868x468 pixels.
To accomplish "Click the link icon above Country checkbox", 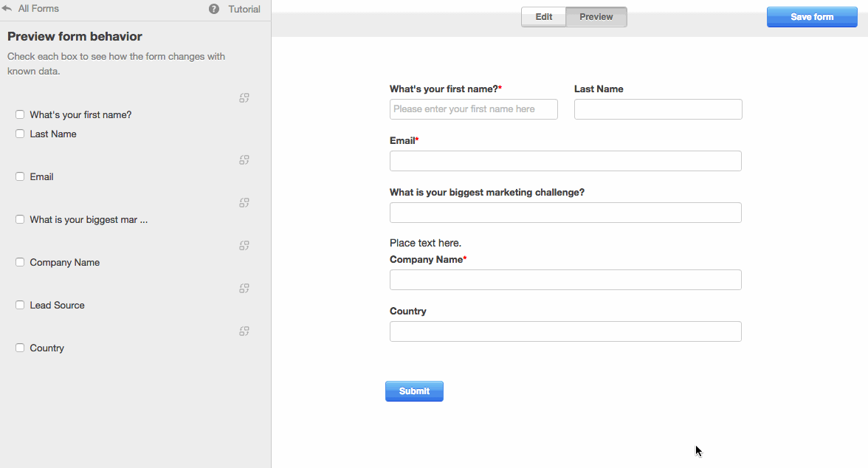I will [x=244, y=331].
